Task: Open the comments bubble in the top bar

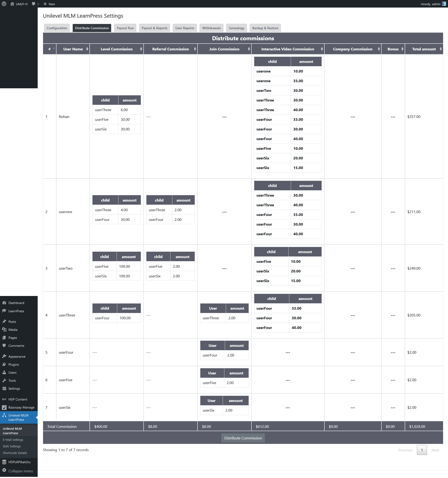Action: tap(34, 4)
